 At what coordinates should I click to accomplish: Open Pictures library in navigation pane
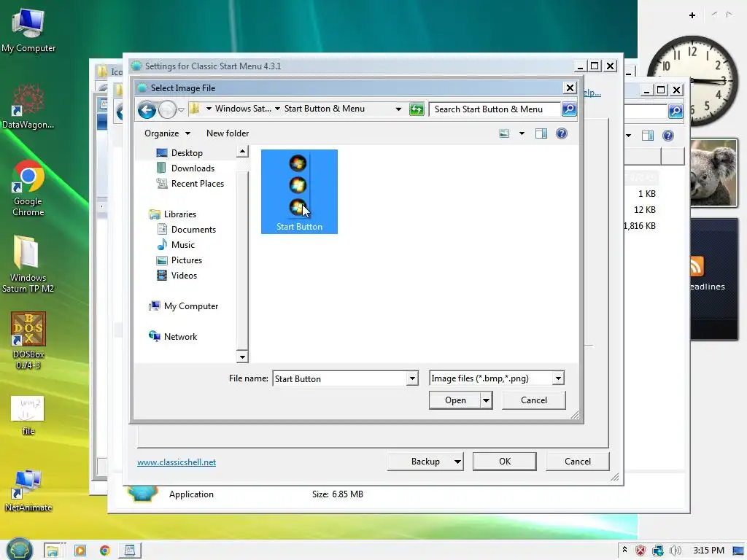[186, 260]
